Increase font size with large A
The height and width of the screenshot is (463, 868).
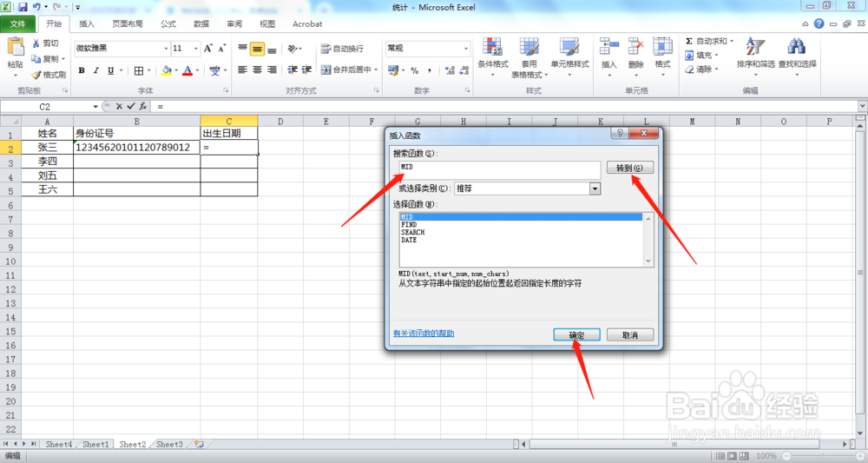[207, 48]
